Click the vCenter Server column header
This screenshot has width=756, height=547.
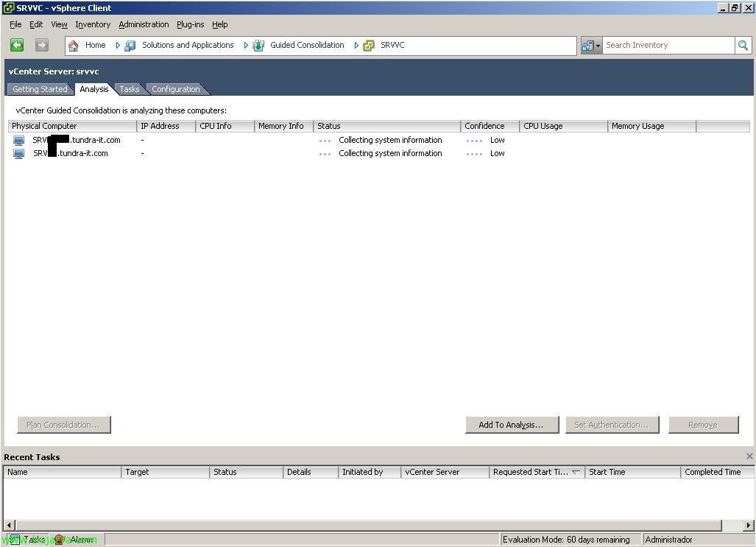click(445, 472)
